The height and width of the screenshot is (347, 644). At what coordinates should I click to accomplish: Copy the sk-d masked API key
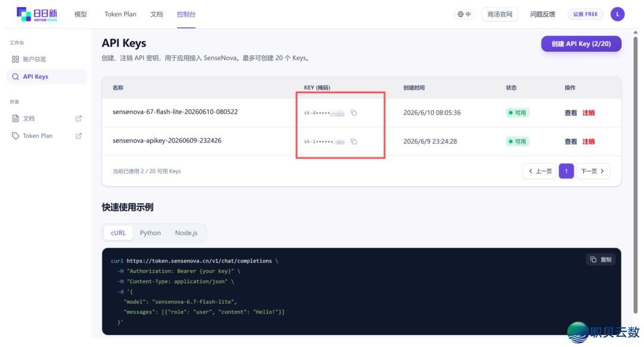[x=354, y=113]
